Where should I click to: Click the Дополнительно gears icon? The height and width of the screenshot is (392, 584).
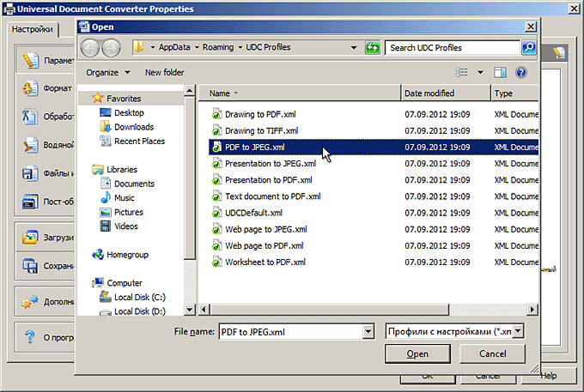[x=30, y=301]
